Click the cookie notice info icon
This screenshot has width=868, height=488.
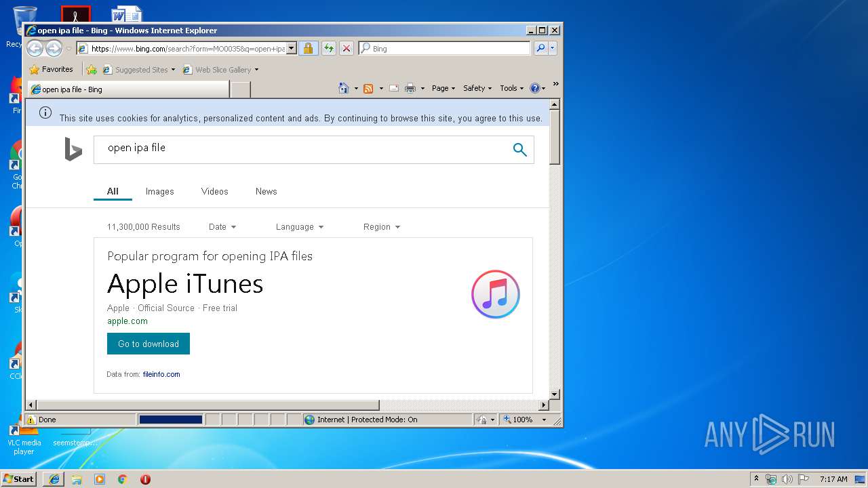[x=45, y=113]
